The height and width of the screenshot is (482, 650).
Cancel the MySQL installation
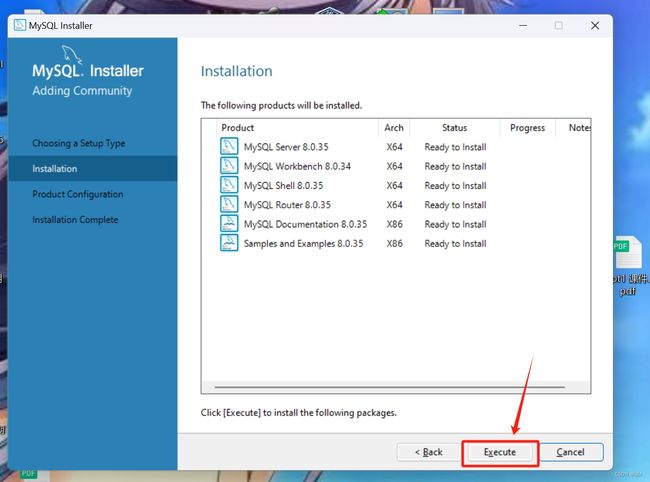pyautogui.click(x=571, y=452)
